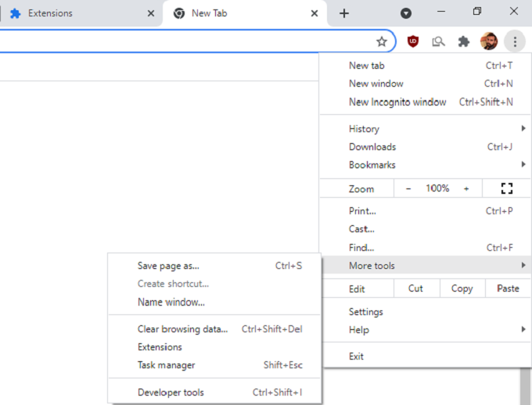The width and height of the screenshot is (532, 405).
Task: Click the Copy button in Edit row
Action: coord(462,289)
